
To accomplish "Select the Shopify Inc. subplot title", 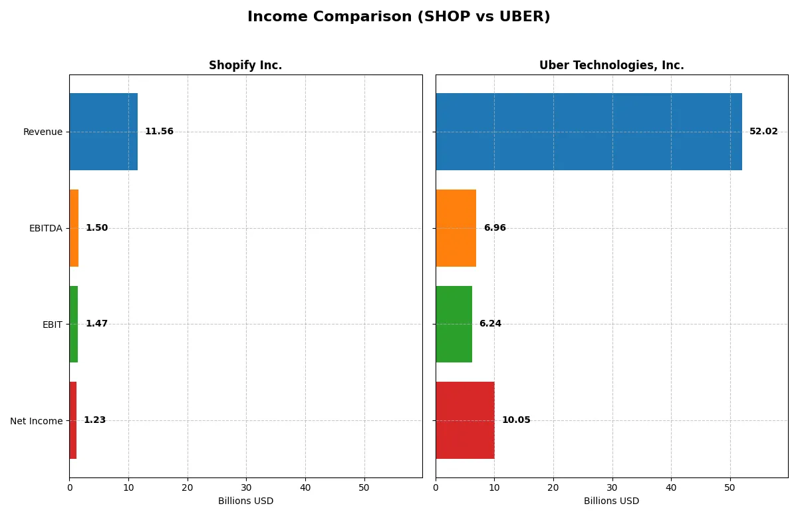I will pyautogui.click(x=246, y=65).
